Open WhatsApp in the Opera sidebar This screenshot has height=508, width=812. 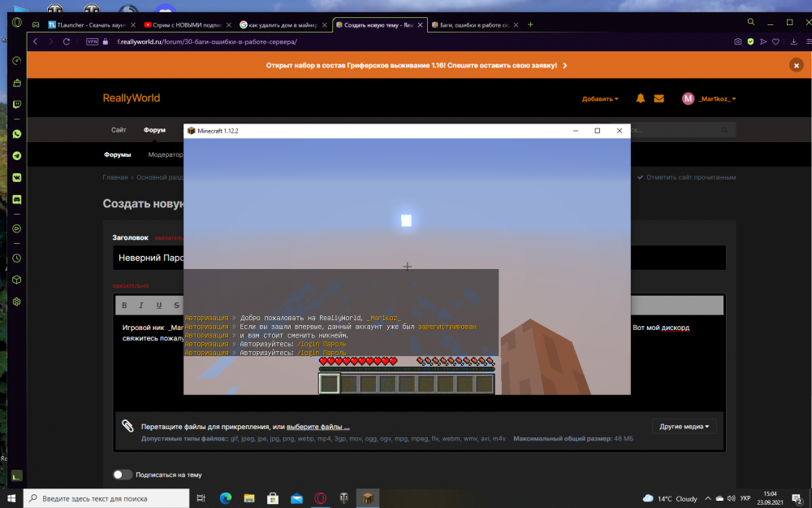pos(16,134)
